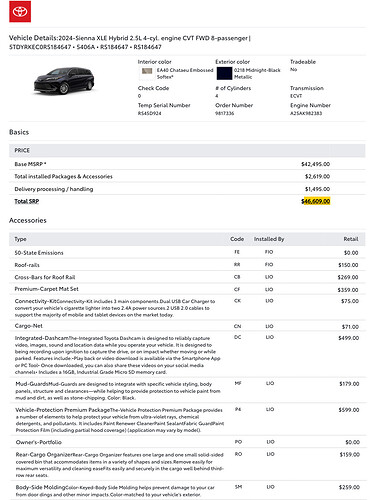Open the Total SRP link

[x=27, y=201]
